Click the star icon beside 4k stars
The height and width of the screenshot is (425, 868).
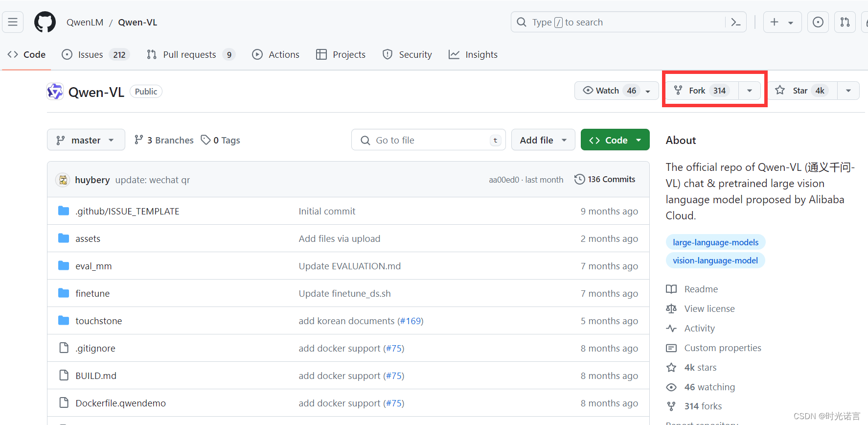[x=671, y=367]
